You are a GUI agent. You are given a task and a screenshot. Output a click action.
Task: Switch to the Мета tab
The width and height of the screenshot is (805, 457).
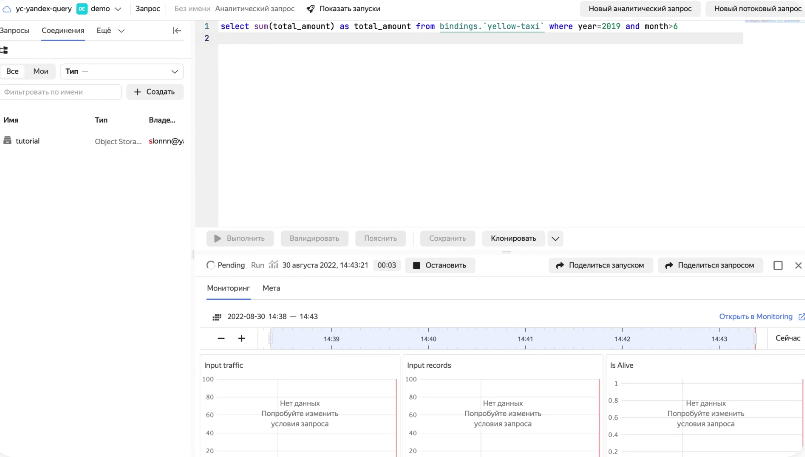[271, 288]
